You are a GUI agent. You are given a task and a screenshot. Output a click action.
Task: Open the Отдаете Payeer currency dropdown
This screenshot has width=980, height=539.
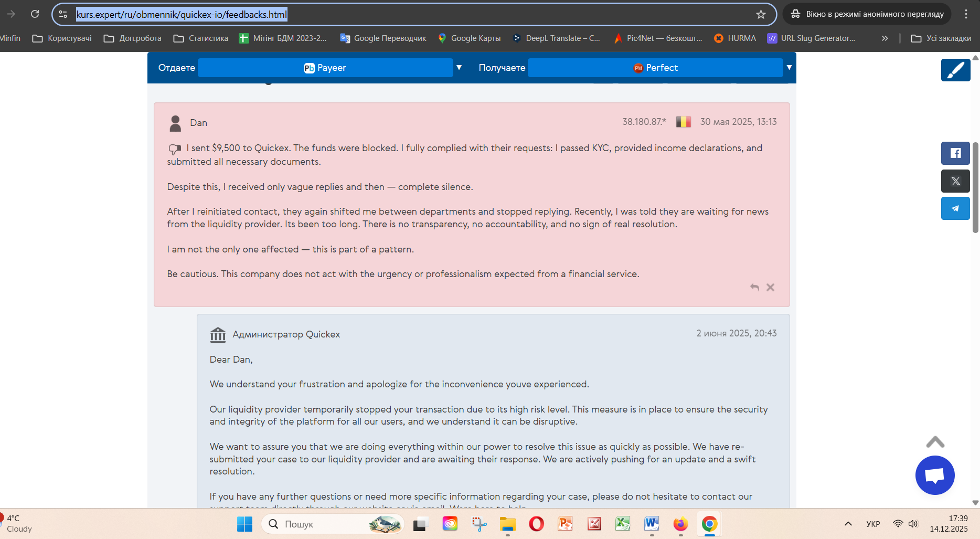click(325, 68)
